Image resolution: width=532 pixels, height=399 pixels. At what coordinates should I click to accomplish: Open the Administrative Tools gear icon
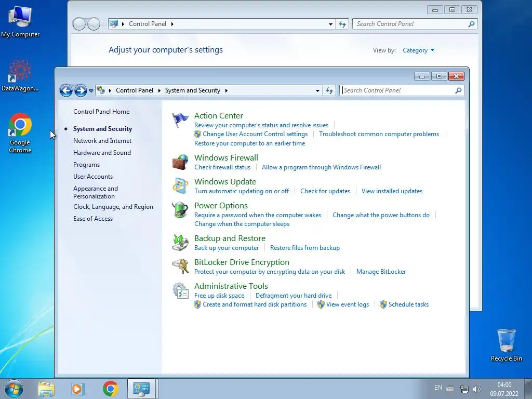tap(180, 290)
